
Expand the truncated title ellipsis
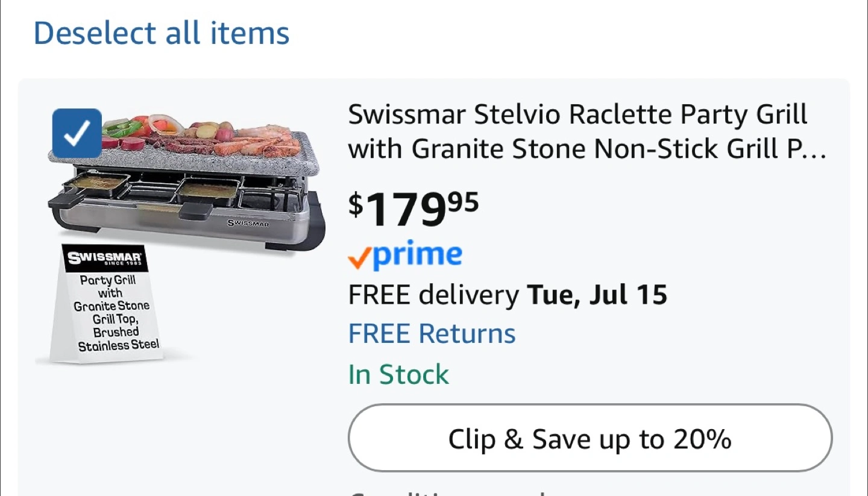point(816,151)
